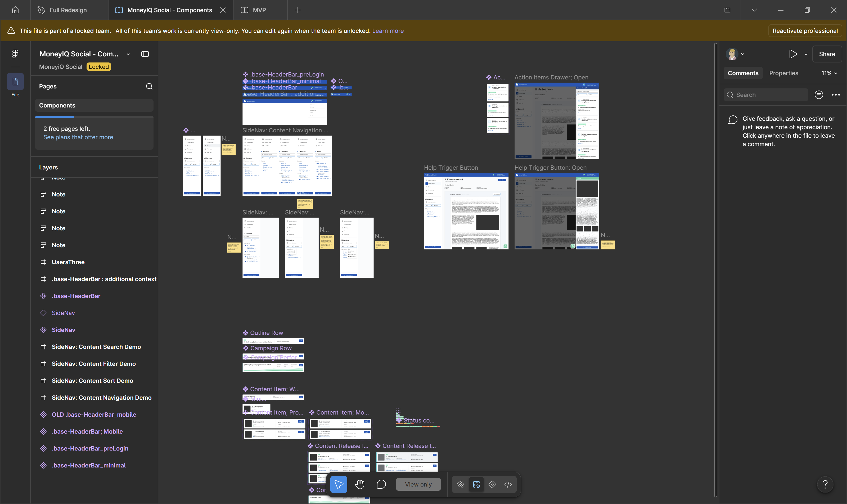Open See plans that offer more link

coord(78,137)
